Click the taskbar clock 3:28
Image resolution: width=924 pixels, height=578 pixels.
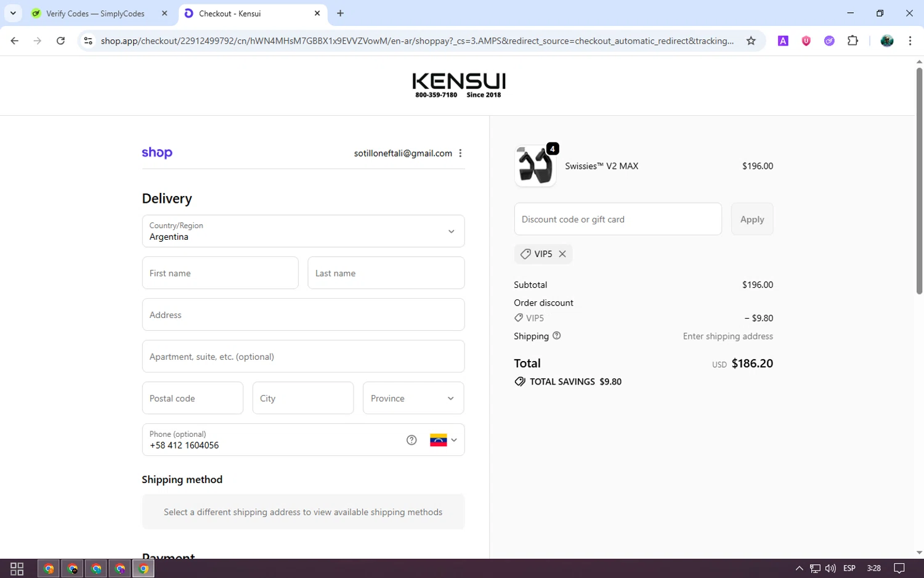click(x=873, y=569)
